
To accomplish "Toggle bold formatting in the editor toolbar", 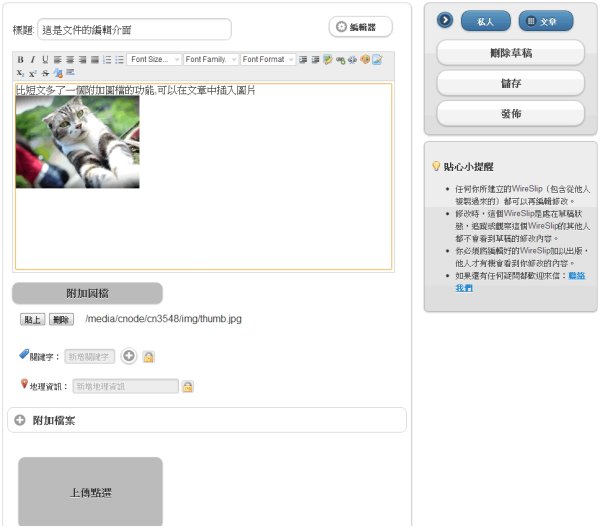I will coord(21,60).
